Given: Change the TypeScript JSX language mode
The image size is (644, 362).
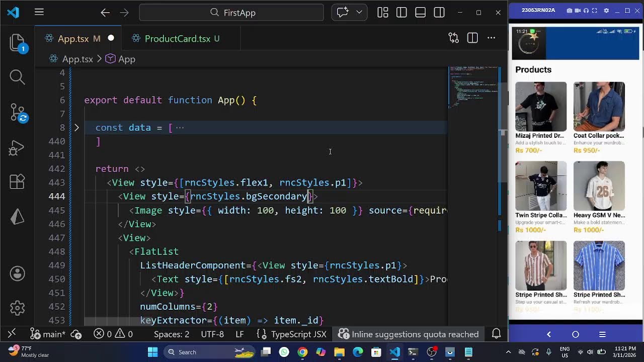Looking at the screenshot, I should [x=292, y=334].
